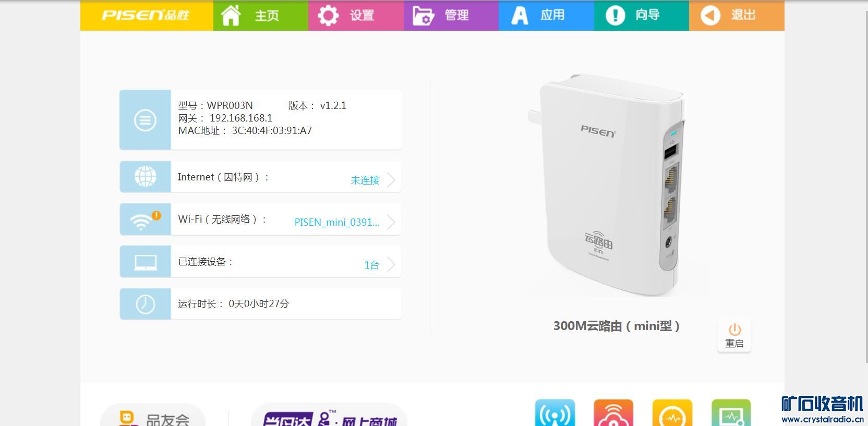The width and height of the screenshot is (868, 426).
Task: Expand Wi-Fi network chevron arrow
Action: (391, 222)
